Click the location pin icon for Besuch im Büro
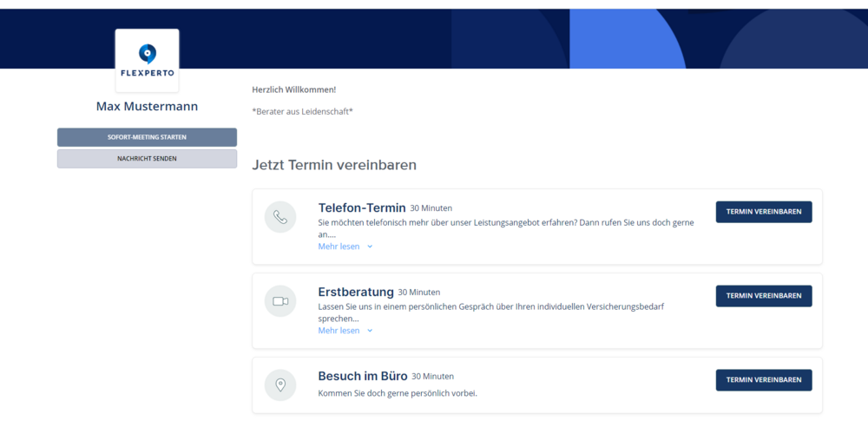This screenshot has height=421, width=868. pos(280,385)
